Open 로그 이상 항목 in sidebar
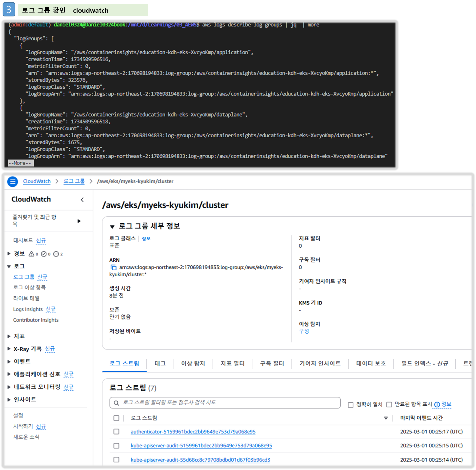The image size is (476, 470). [x=29, y=288]
